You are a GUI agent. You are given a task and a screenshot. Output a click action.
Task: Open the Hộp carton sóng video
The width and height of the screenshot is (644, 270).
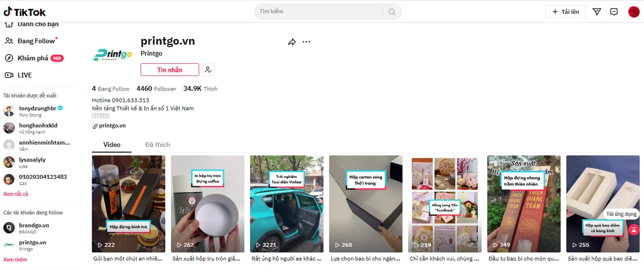(366, 204)
